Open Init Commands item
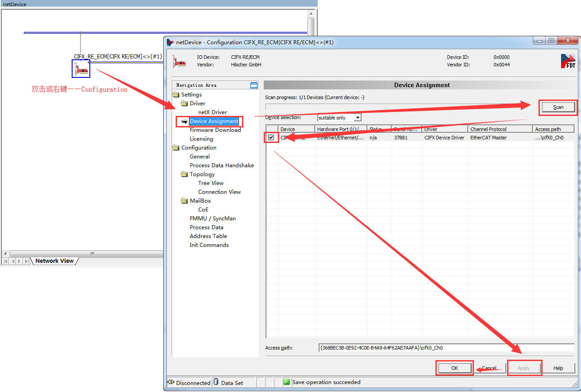This screenshot has height=392, width=581. point(209,245)
